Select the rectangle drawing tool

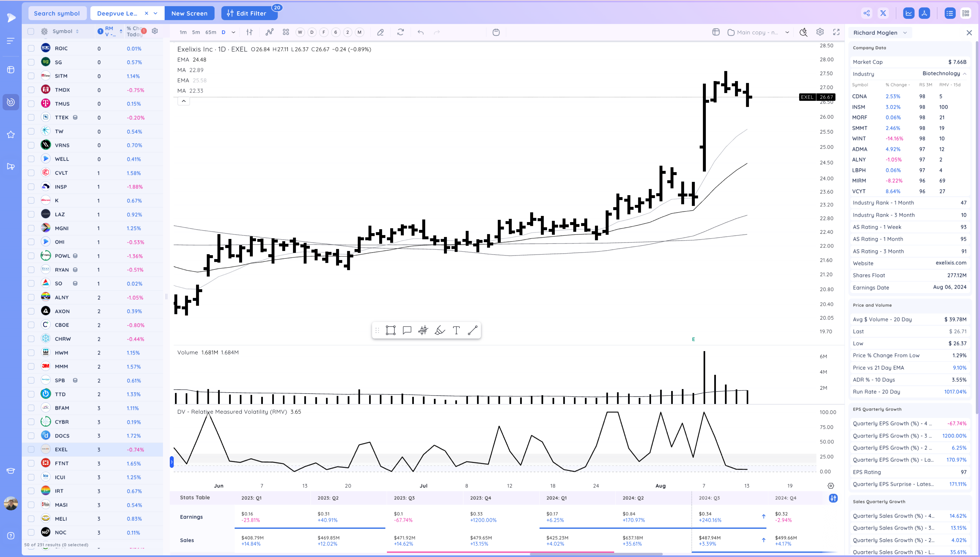click(390, 330)
